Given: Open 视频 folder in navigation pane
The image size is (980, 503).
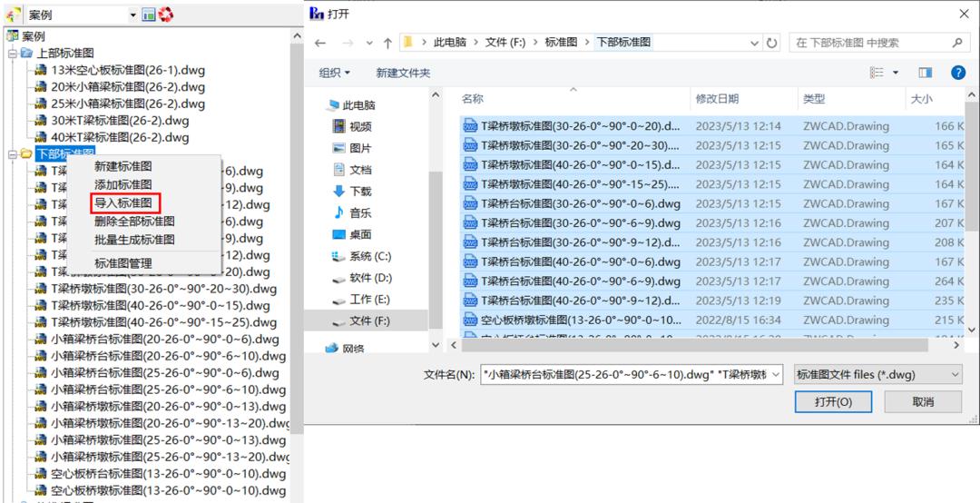Looking at the screenshot, I should point(361,127).
